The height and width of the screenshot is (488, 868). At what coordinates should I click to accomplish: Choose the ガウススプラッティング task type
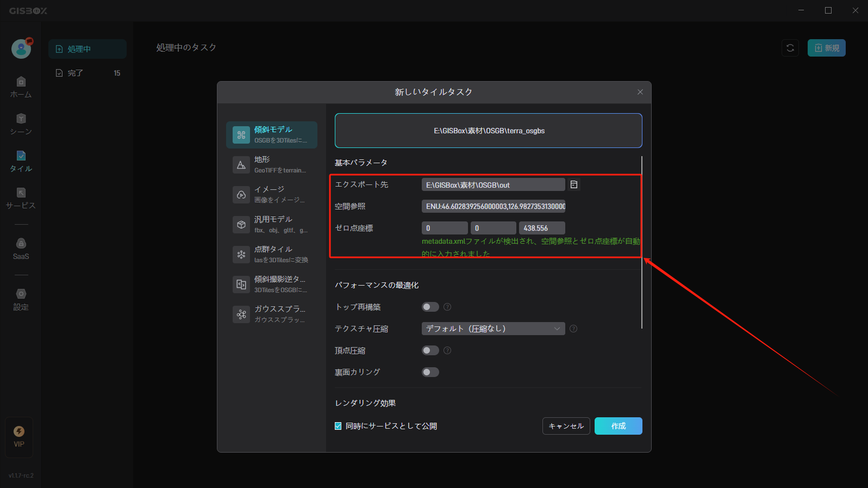click(x=272, y=314)
